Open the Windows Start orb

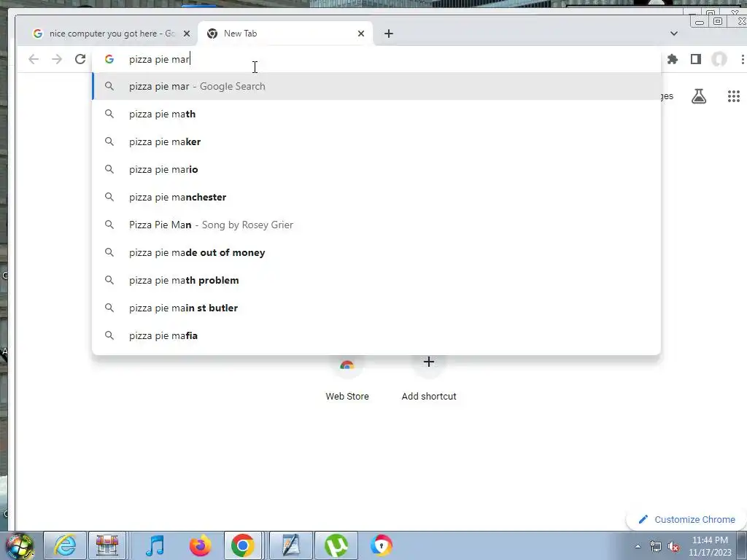[x=20, y=545]
